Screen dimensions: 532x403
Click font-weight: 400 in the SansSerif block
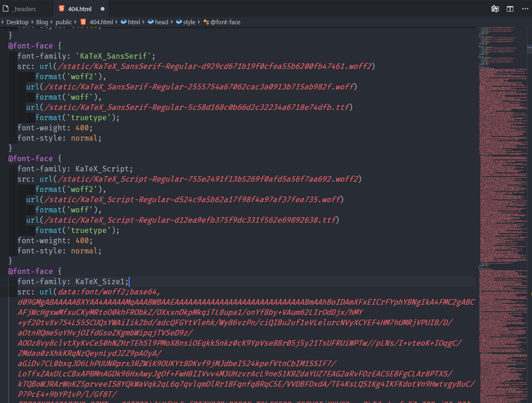(55, 128)
